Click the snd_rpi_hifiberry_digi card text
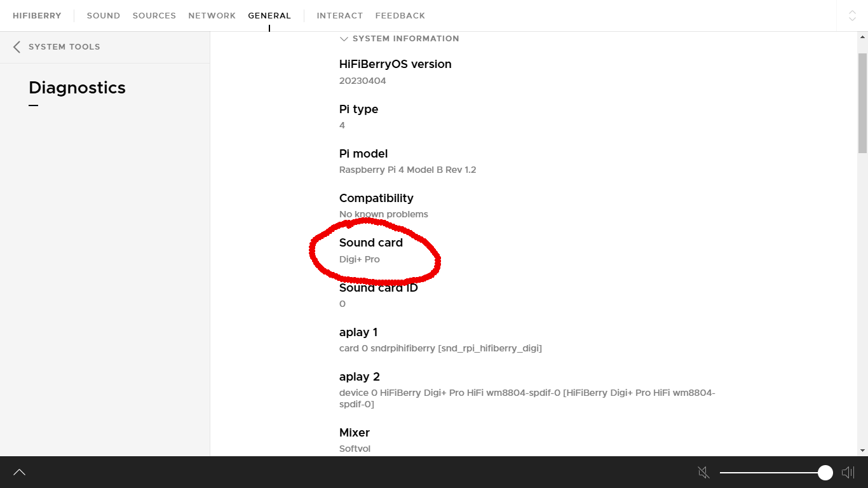 point(440,348)
